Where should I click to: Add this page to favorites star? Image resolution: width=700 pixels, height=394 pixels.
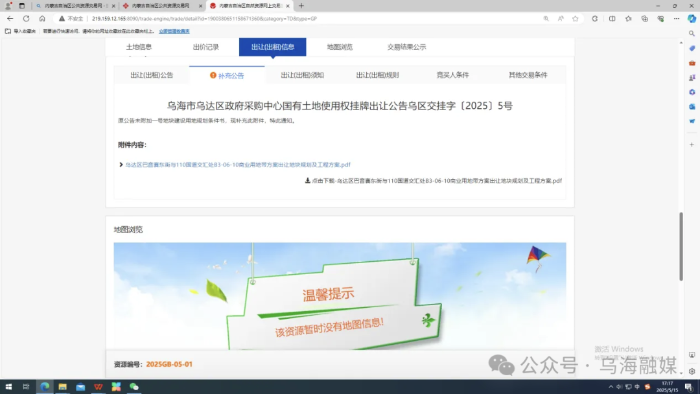(x=575, y=19)
